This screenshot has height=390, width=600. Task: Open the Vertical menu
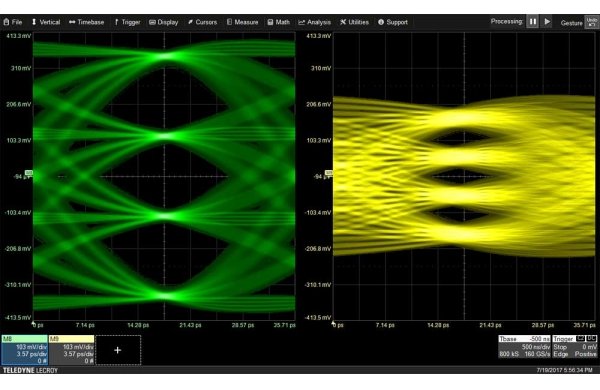pyautogui.click(x=46, y=22)
